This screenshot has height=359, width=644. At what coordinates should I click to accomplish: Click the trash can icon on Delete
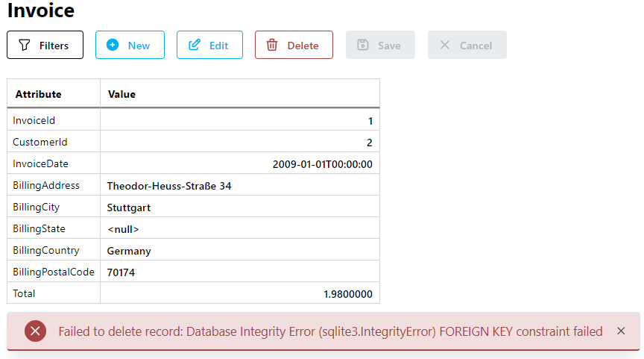coord(272,45)
